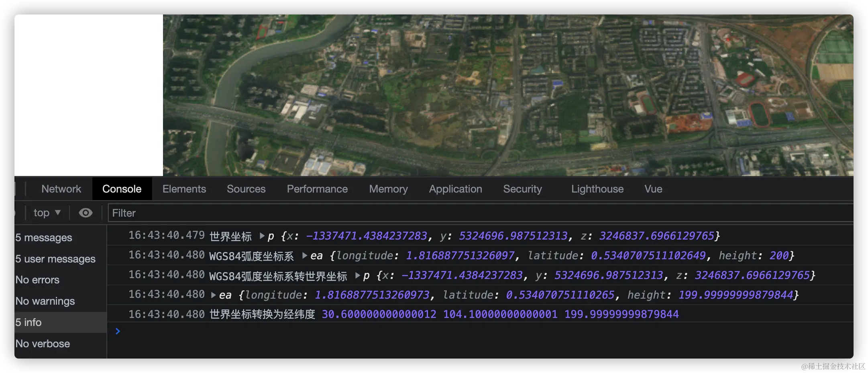Toggle the live expression eye icon
The height and width of the screenshot is (373, 868).
click(86, 213)
